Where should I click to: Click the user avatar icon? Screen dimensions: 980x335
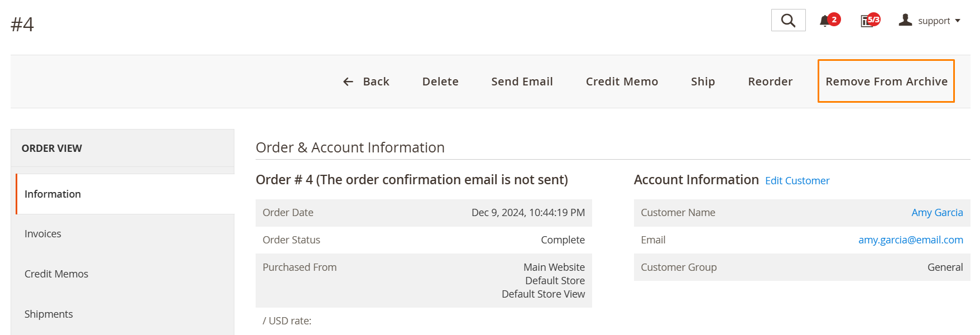pos(905,20)
